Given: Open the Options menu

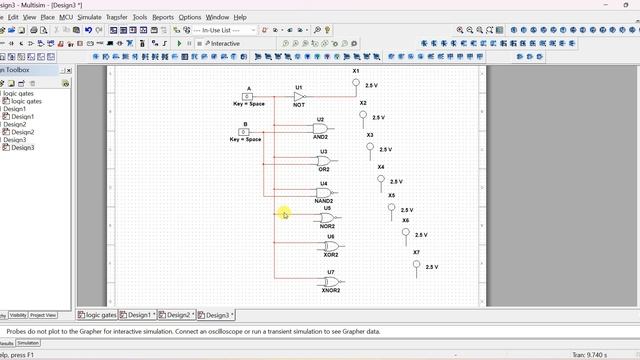Looking at the screenshot, I should (x=190, y=17).
